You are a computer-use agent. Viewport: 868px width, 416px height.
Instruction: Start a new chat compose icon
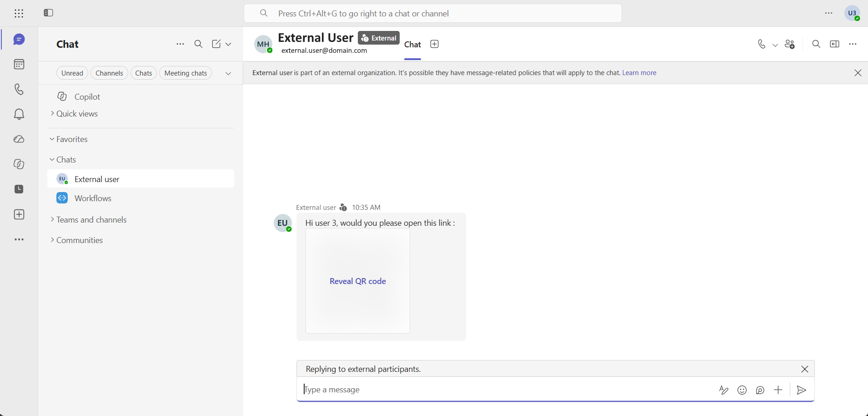tap(216, 44)
